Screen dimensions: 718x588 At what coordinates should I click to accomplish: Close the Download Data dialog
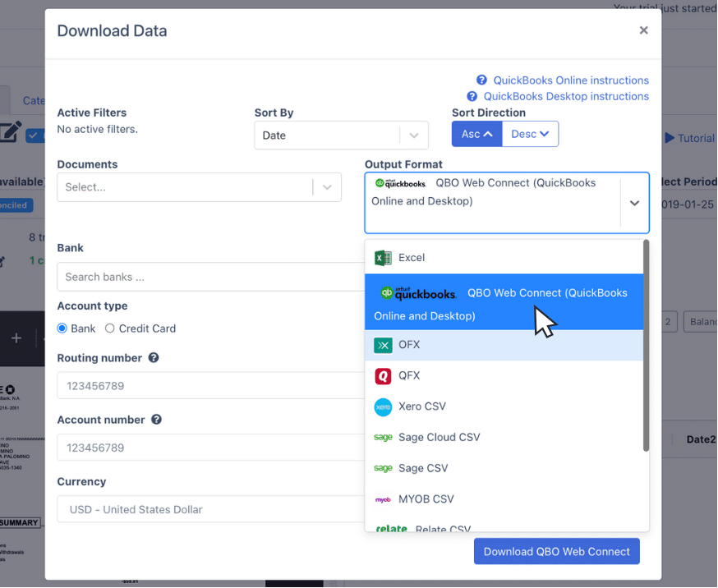click(x=643, y=30)
